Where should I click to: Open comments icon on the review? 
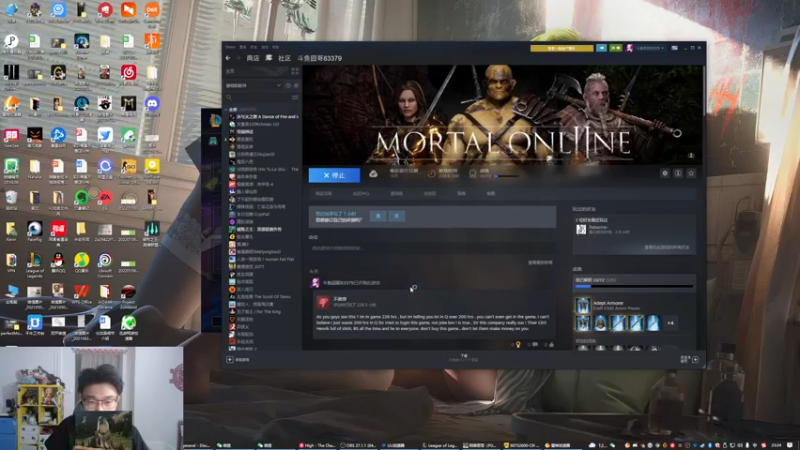coord(534,345)
